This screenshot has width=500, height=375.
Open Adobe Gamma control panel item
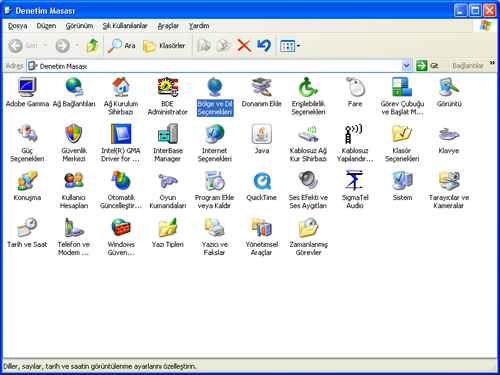27,92
